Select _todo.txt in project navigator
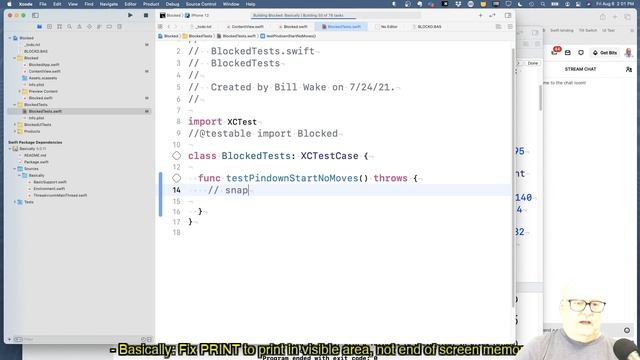 [32, 44]
